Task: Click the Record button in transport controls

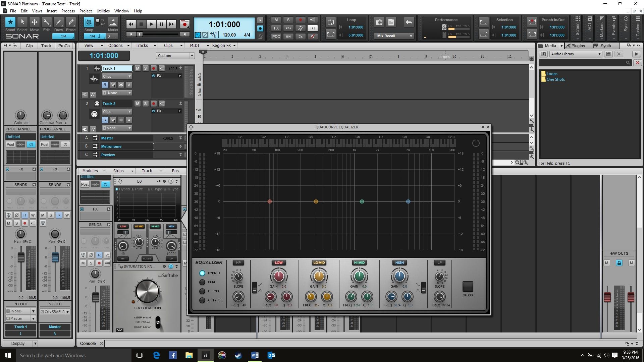Action: pos(185,24)
